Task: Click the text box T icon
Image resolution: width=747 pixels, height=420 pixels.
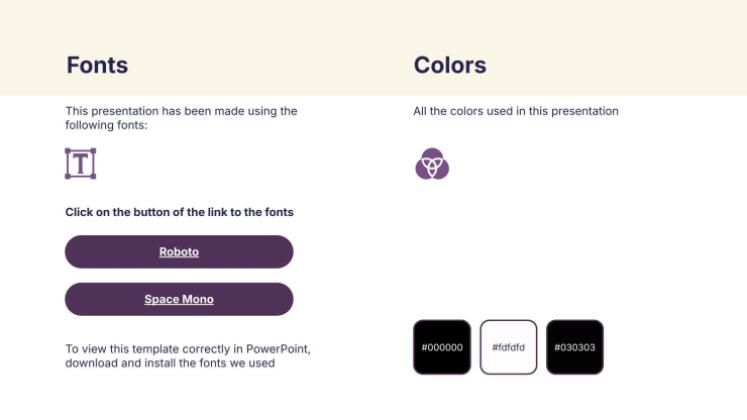Action: coord(80,163)
